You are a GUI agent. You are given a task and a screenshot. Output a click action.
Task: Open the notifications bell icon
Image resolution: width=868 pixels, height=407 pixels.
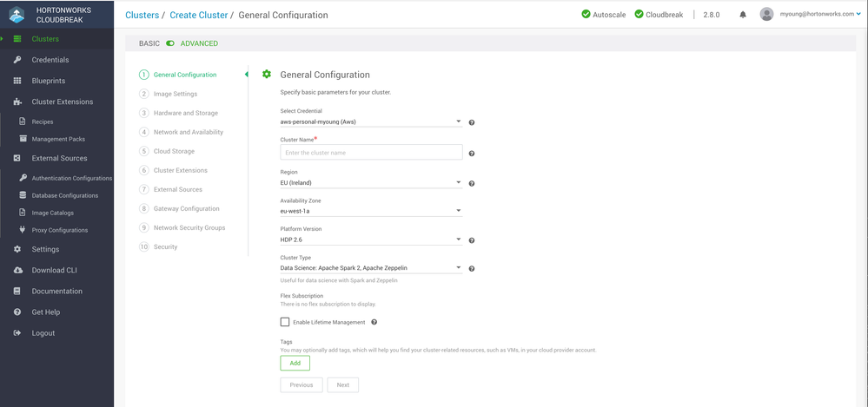[743, 15]
